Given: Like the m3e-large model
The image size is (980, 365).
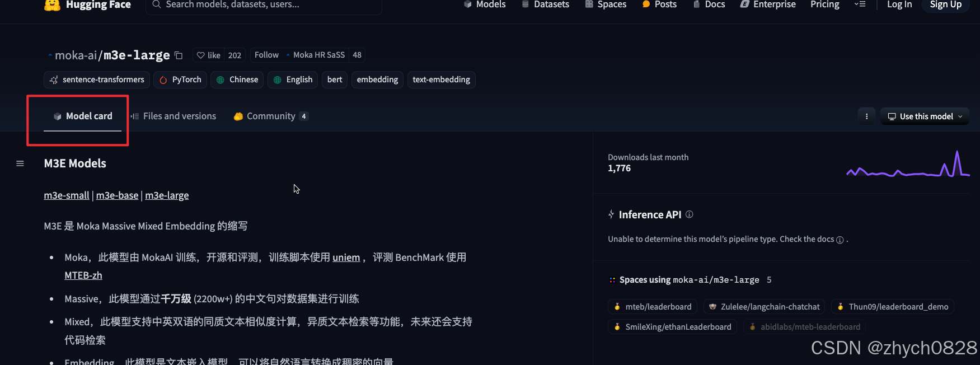Looking at the screenshot, I should (x=208, y=55).
